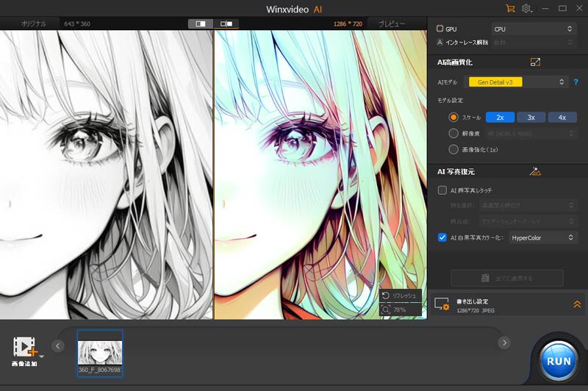Switch to single-pane view mode
588x391 pixels.
click(x=201, y=24)
